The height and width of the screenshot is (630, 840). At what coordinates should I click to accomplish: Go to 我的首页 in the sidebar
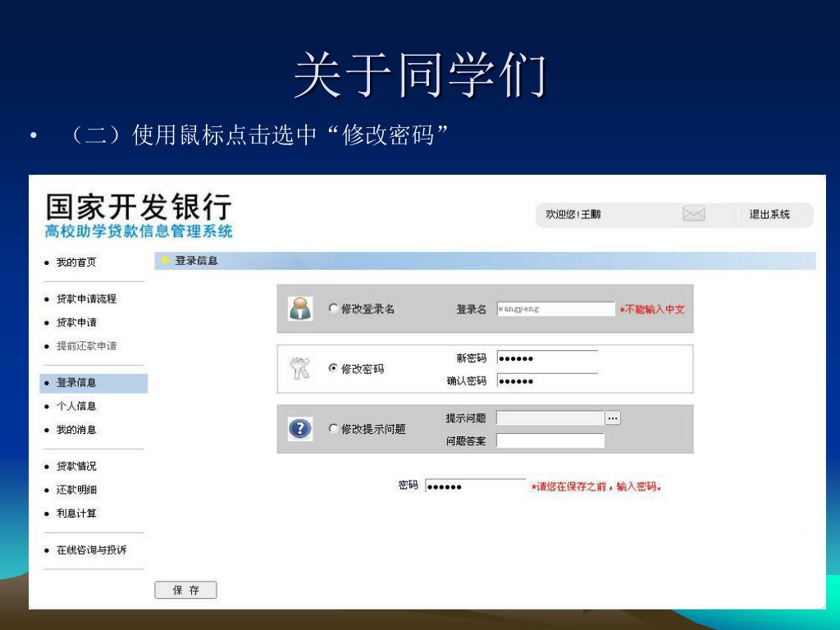[76, 262]
